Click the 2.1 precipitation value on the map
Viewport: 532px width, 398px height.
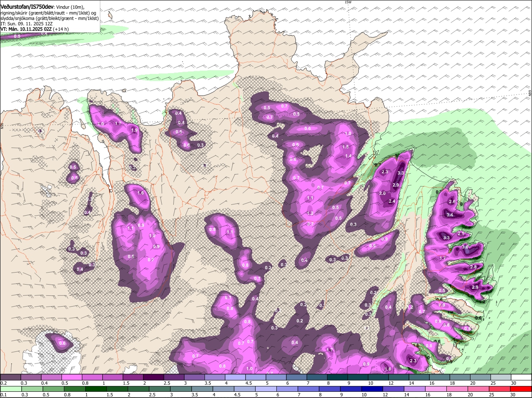(x=461, y=233)
